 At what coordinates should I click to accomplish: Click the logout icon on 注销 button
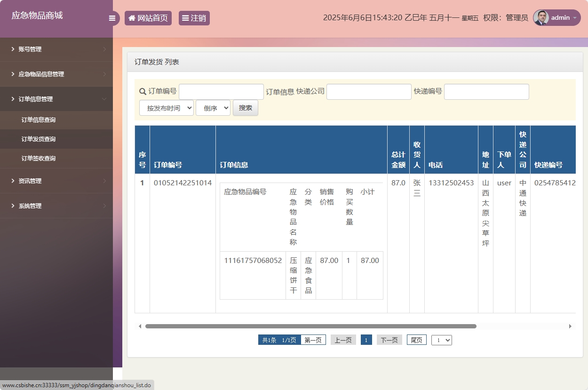click(x=186, y=18)
